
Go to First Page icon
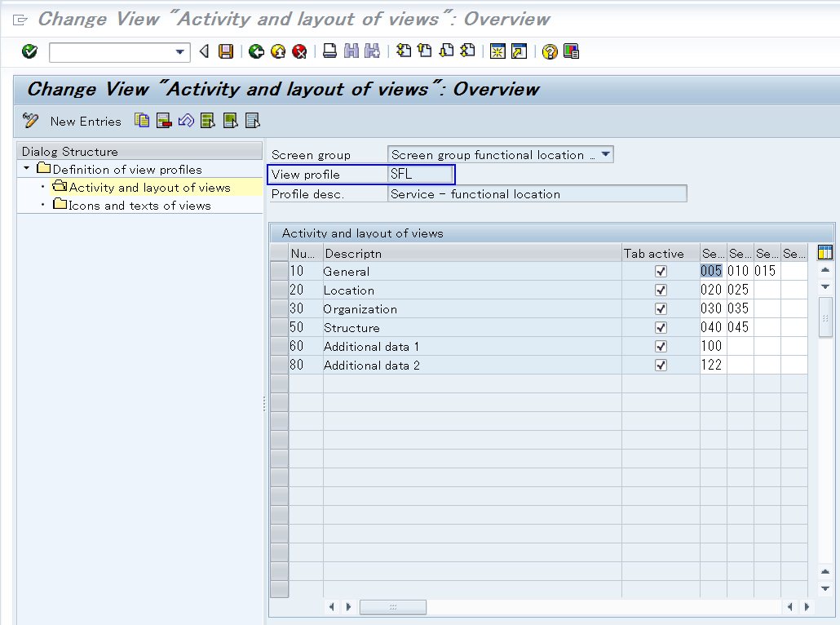404,51
